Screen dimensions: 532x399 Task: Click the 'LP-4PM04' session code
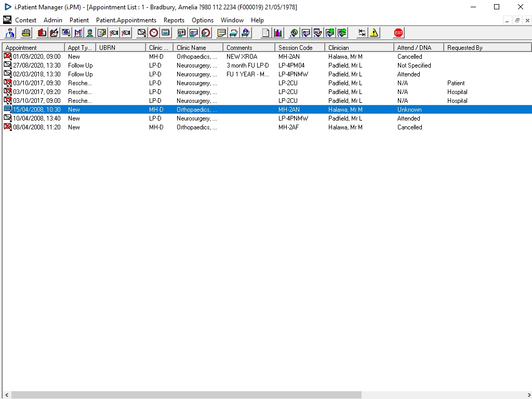pyautogui.click(x=291, y=65)
